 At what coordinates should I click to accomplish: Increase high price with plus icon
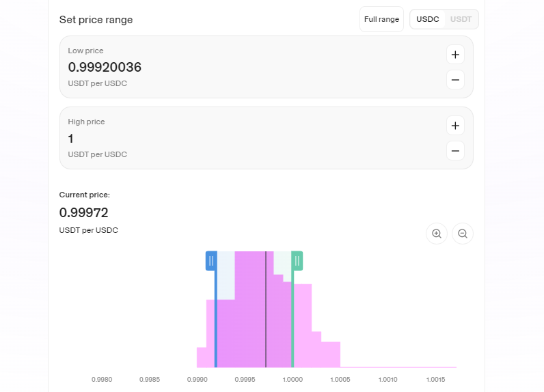(455, 126)
